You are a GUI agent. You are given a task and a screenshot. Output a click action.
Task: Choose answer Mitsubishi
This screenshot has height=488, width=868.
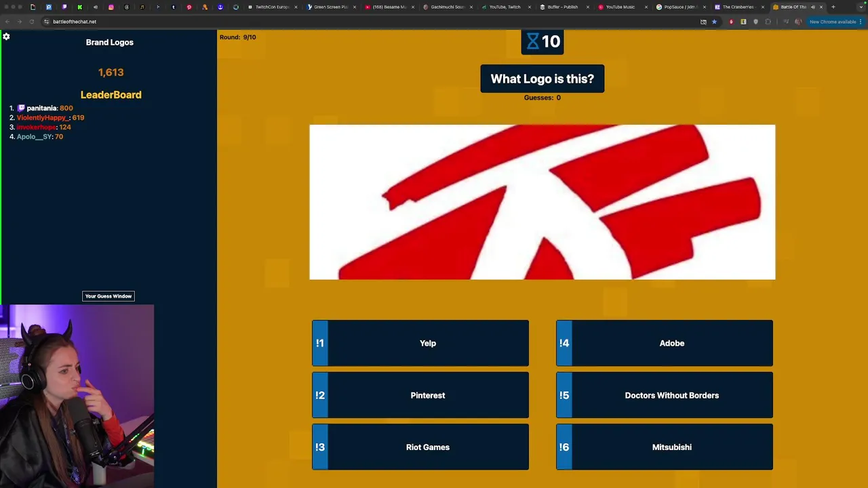pos(665,447)
